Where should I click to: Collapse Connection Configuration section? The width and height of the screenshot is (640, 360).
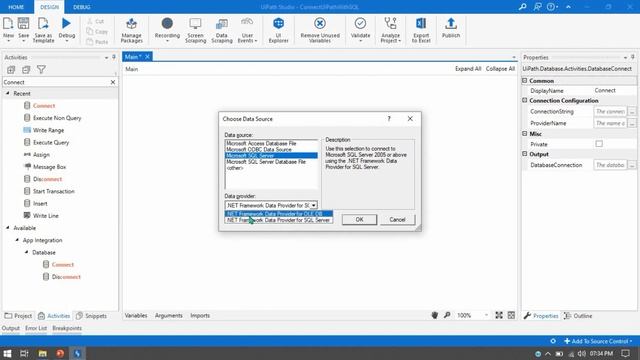525,100
